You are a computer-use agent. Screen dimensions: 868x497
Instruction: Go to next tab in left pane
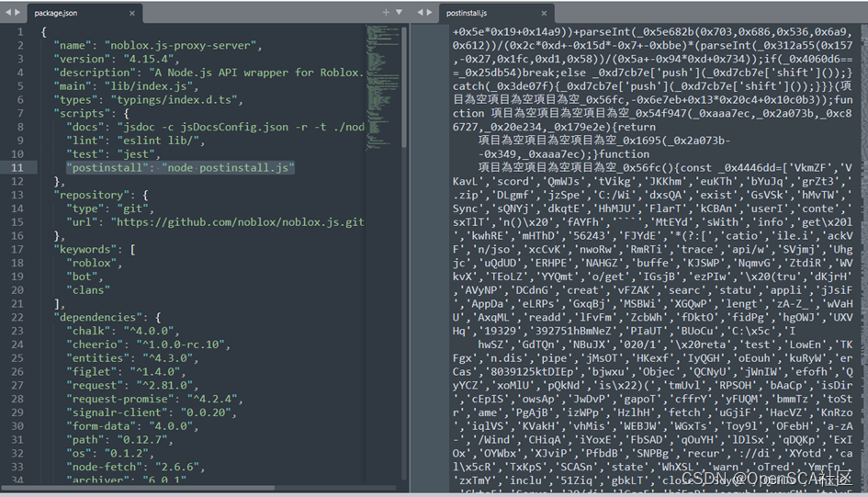click(x=17, y=12)
